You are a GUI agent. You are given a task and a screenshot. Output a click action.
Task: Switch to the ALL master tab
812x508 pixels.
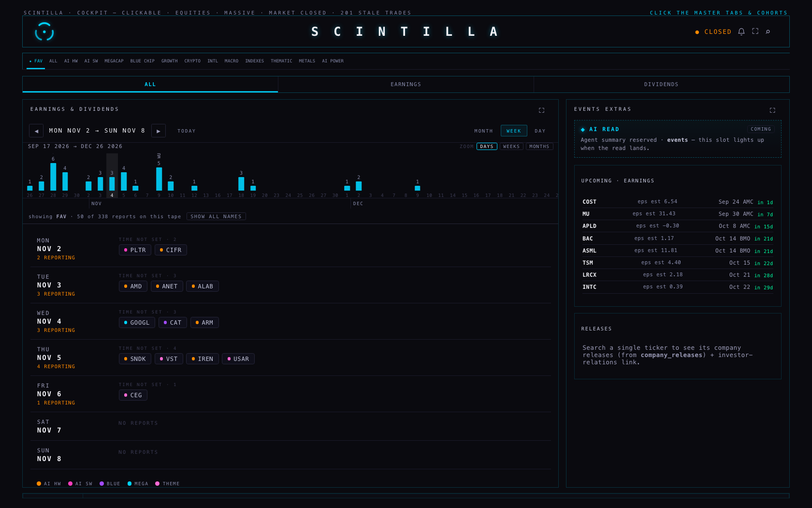(x=150, y=84)
